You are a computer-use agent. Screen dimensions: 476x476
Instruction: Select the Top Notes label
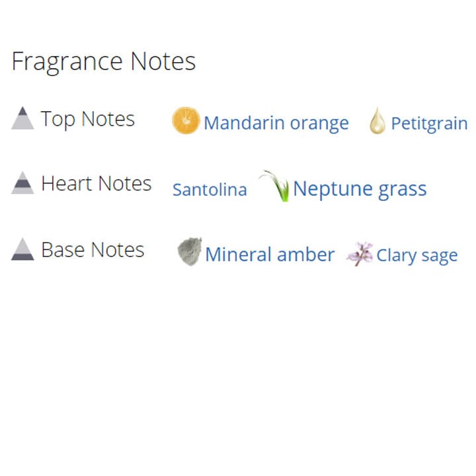coord(88,119)
